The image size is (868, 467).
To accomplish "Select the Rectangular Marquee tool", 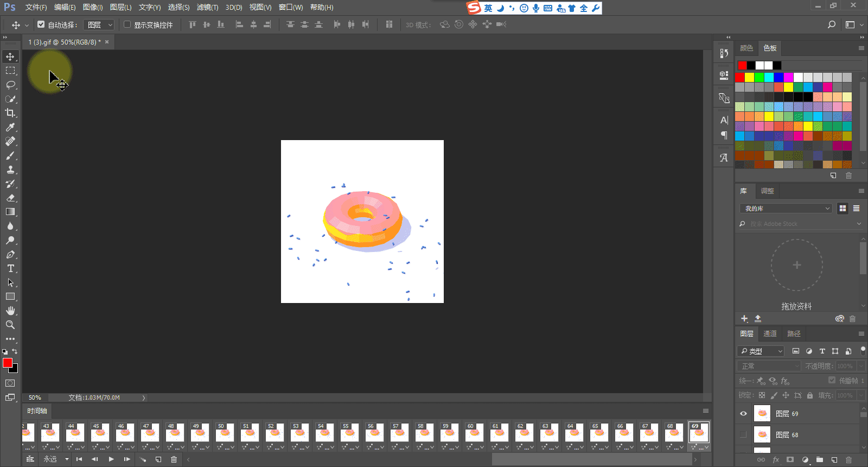I will tap(10, 71).
